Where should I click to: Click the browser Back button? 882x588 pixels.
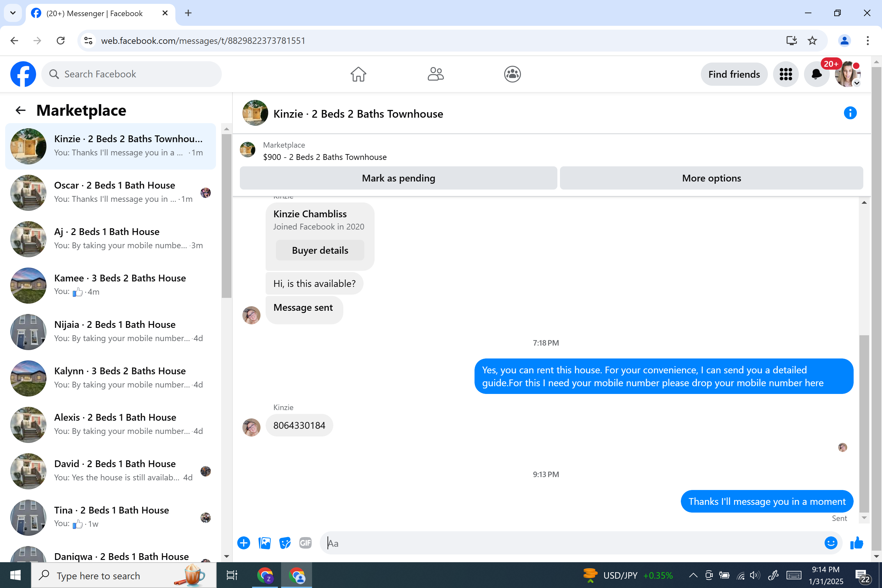[x=14, y=41]
